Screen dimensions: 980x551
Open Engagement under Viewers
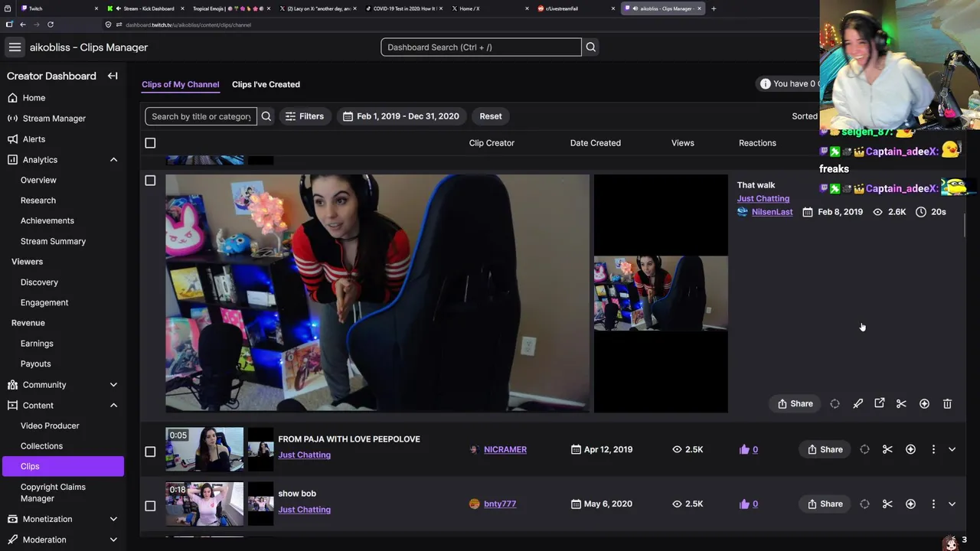pos(44,302)
